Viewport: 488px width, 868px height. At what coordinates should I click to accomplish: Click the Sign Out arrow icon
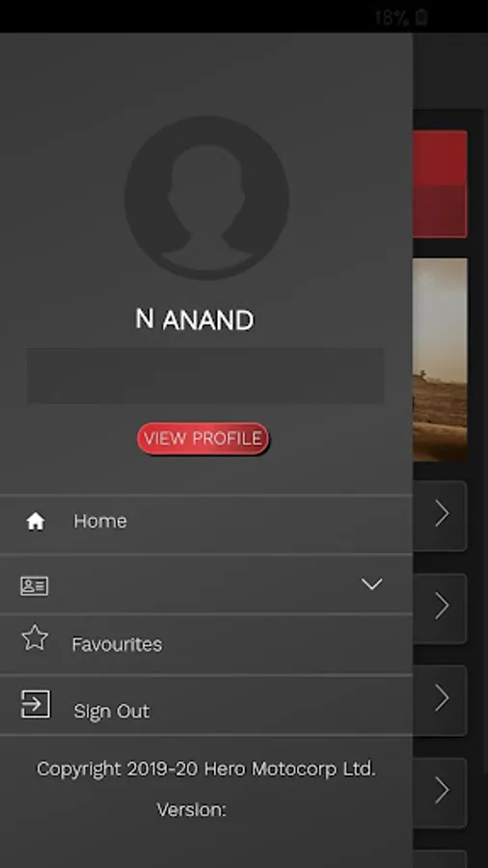point(36,704)
